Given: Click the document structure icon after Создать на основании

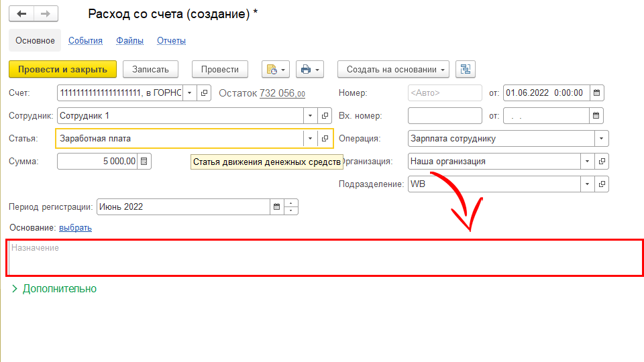Looking at the screenshot, I should [x=465, y=69].
